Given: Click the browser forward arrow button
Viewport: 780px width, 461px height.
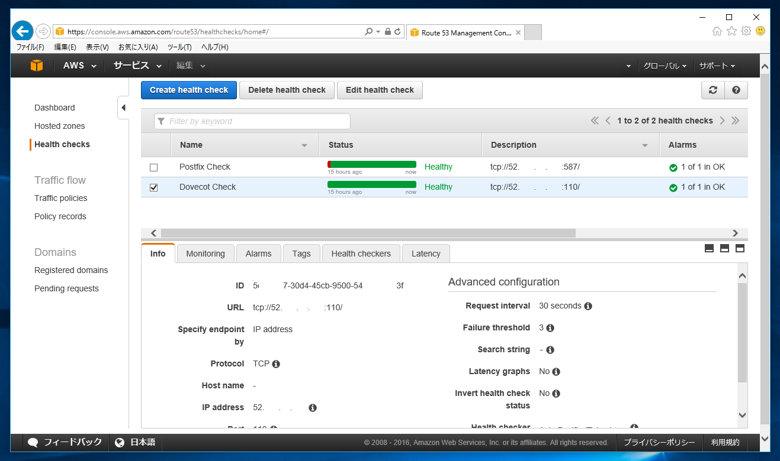Looking at the screenshot, I should pos(43,31).
